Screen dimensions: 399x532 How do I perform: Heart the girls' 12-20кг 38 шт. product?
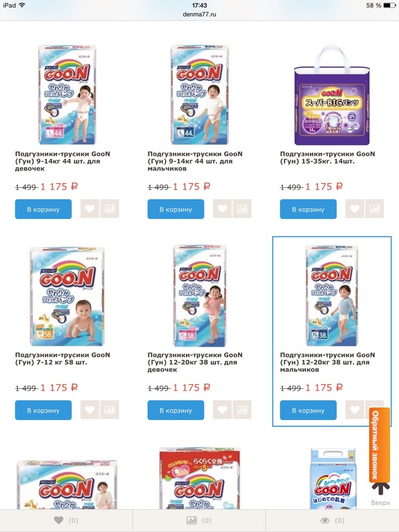pos(222,410)
